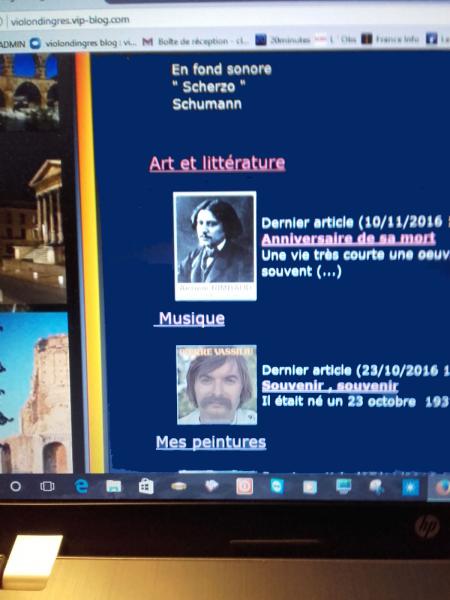Open the Souvenir, souvenir article link

tap(330, 386)
